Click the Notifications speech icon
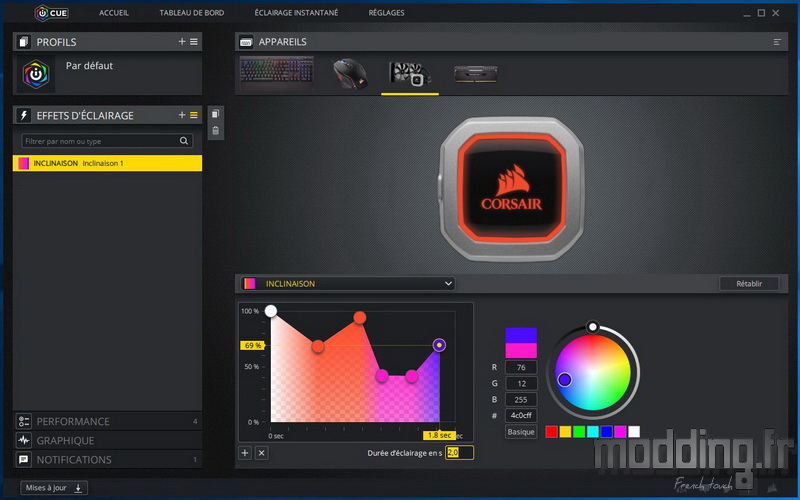Image resolution: width=800 pixels, height=500 pixels. [x=23, y=460]
